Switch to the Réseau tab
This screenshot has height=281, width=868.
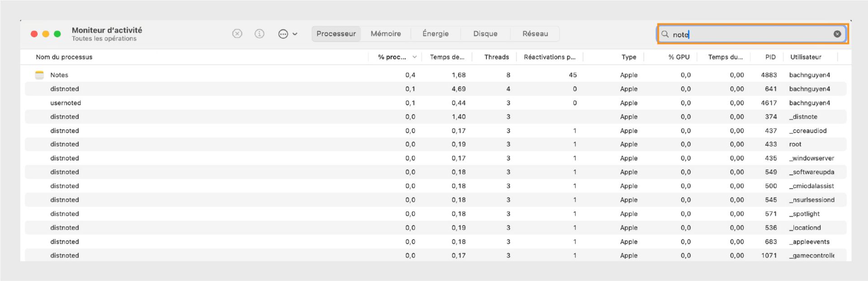click(535, 34)
